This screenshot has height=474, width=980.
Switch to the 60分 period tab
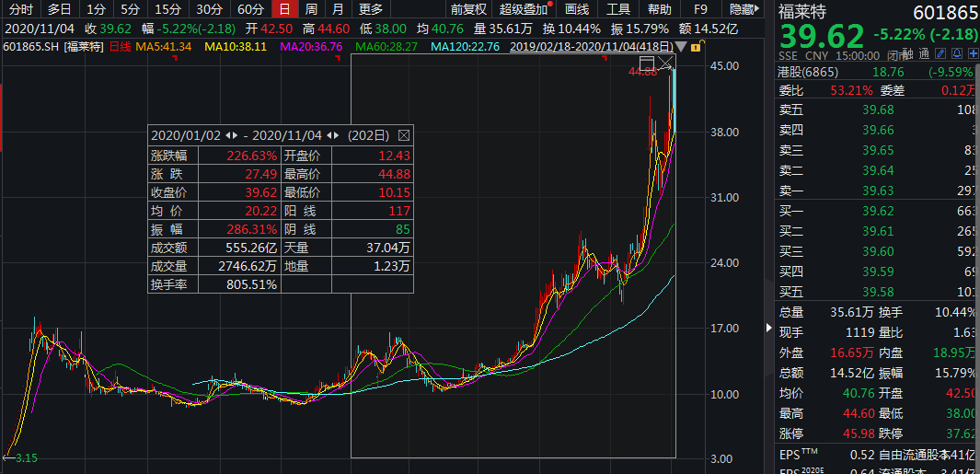[249, 9]
